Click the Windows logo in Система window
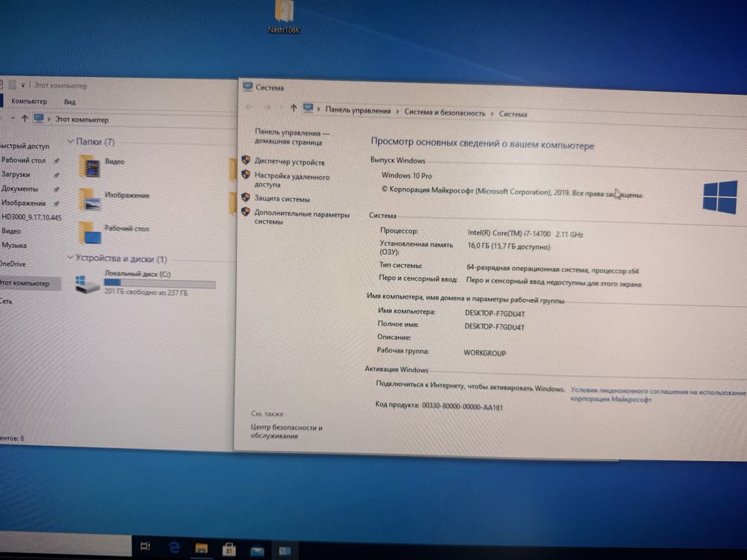Viewport: 747px width, 560px height. click(x=719, y=197)
